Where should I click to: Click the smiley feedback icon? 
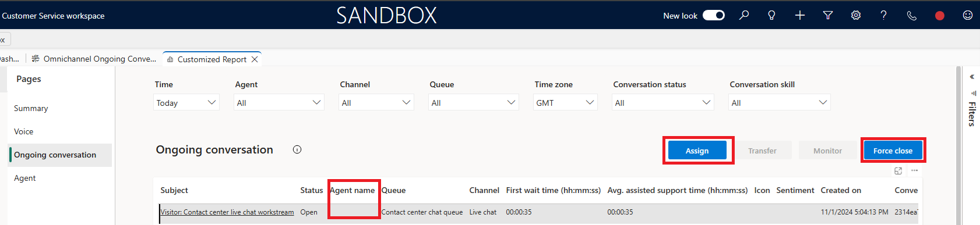968,15
